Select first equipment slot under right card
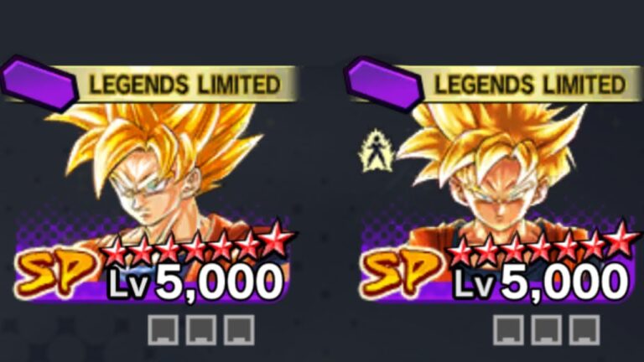644x362 pixels. 508,329
